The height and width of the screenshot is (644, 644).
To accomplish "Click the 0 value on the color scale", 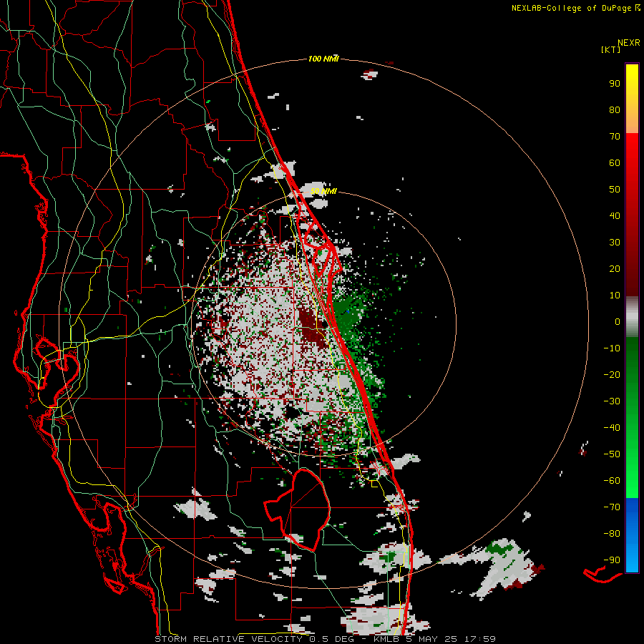I will pyautogui.click(x=618, y=321).
